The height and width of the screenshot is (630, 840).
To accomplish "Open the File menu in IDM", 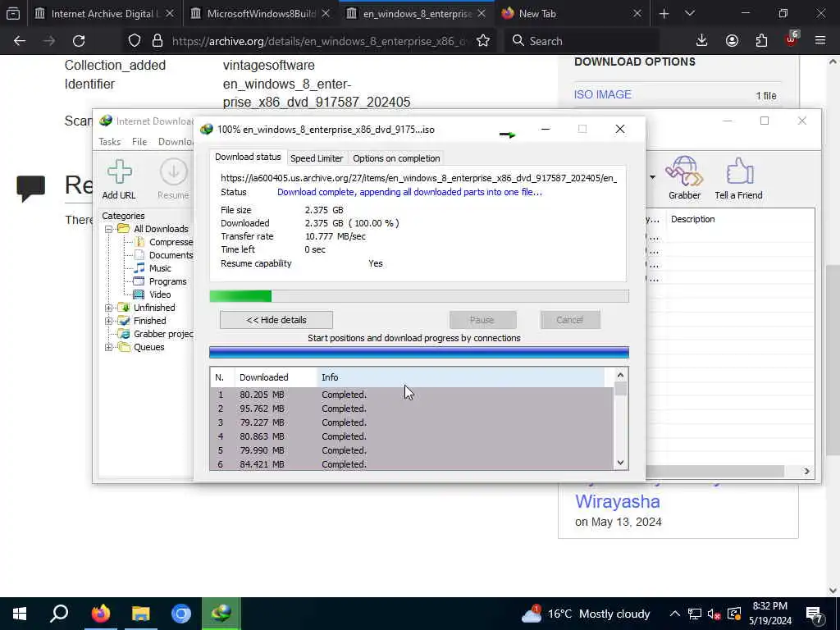I will point(139,141).
